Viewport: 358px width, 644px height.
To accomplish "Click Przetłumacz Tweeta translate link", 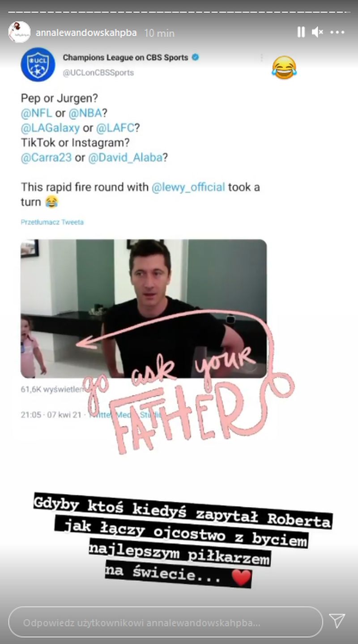I will click(x=52, y=222).
